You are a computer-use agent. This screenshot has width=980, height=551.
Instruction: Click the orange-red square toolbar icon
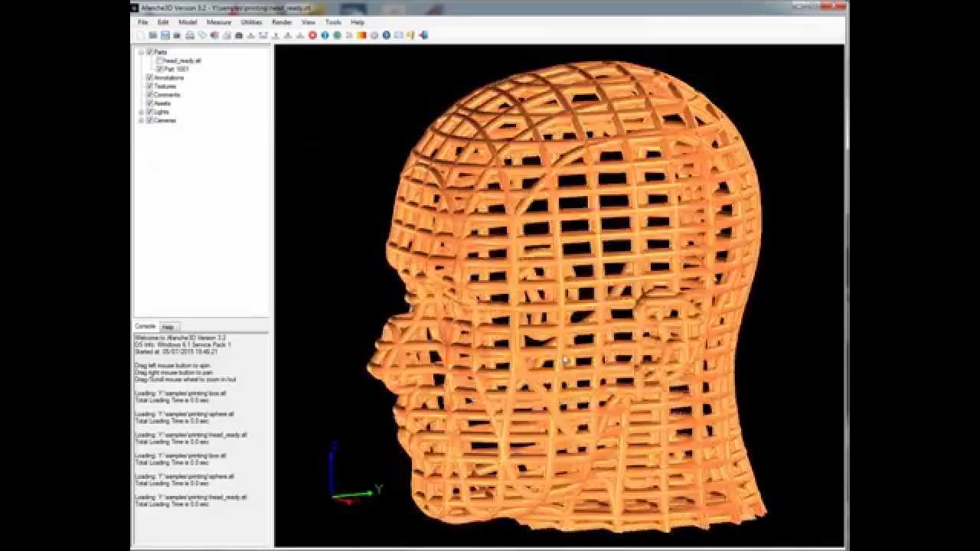[361, 35]
